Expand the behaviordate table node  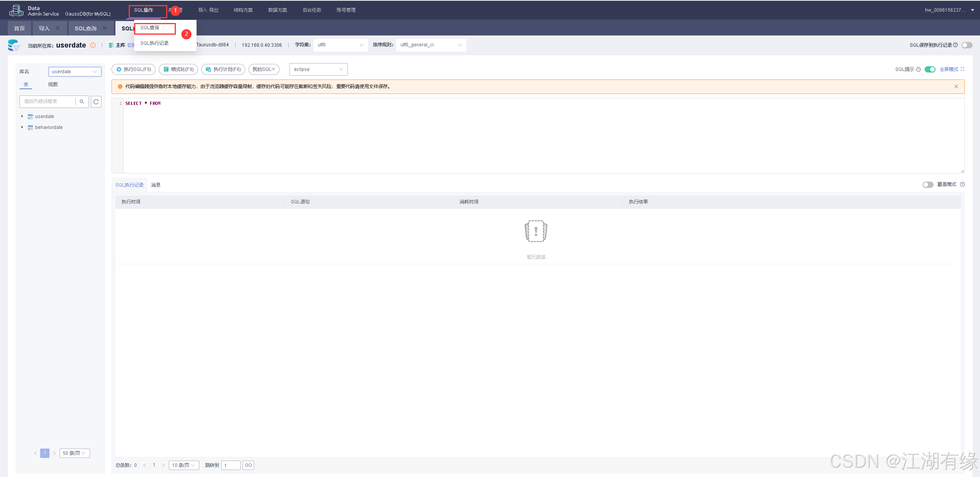tap(22, 127)
